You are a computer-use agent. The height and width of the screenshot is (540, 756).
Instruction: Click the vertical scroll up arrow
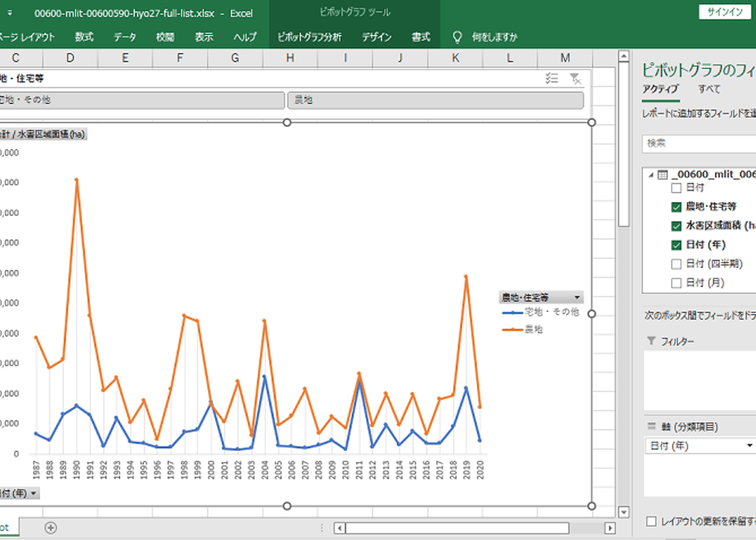[623, 56]
